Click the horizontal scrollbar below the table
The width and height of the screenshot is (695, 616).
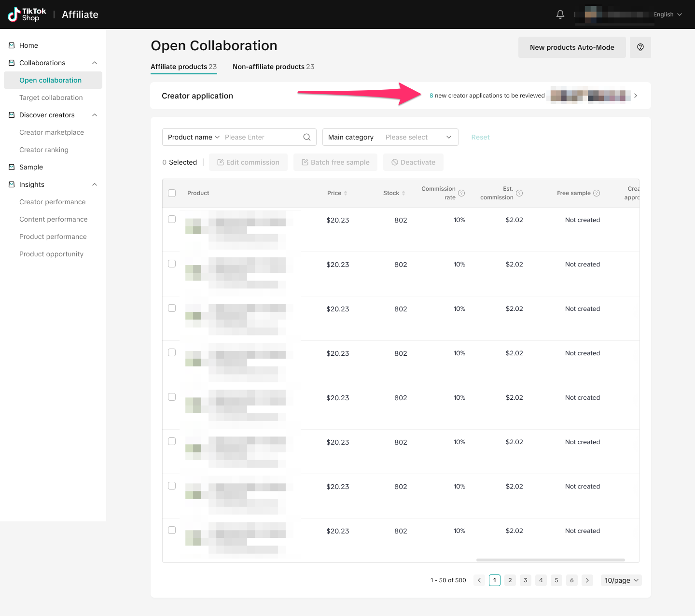550,560
